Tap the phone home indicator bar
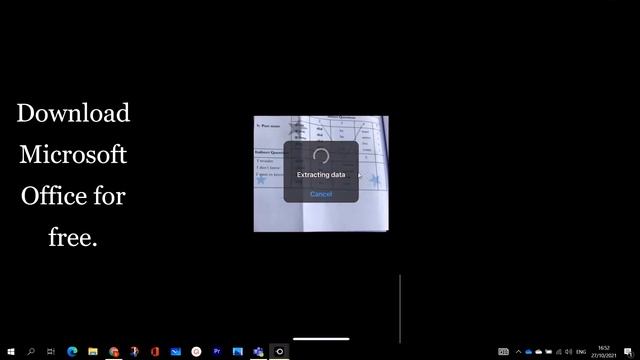Image resolution: width=640 pixels, height=360 pixels. click(x=321, y=339)
